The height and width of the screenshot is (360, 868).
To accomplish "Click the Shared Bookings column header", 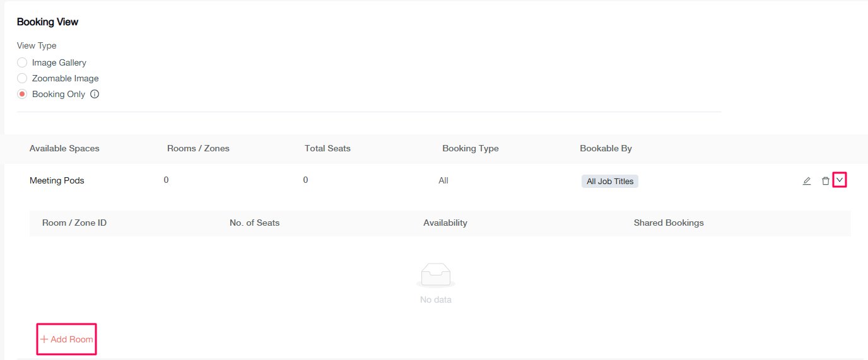I will [668, 223].
